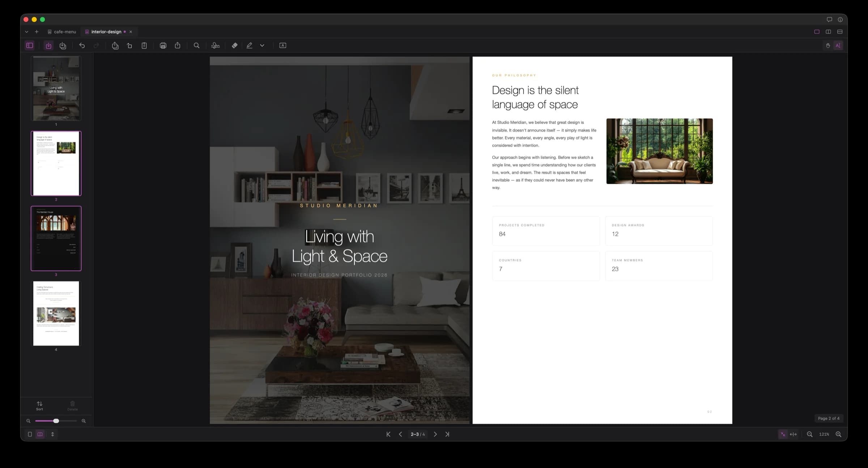Viewport: 868px width, 468px height.
Task: Switch to the cafe-menu tab
Action: coord(64,32)
